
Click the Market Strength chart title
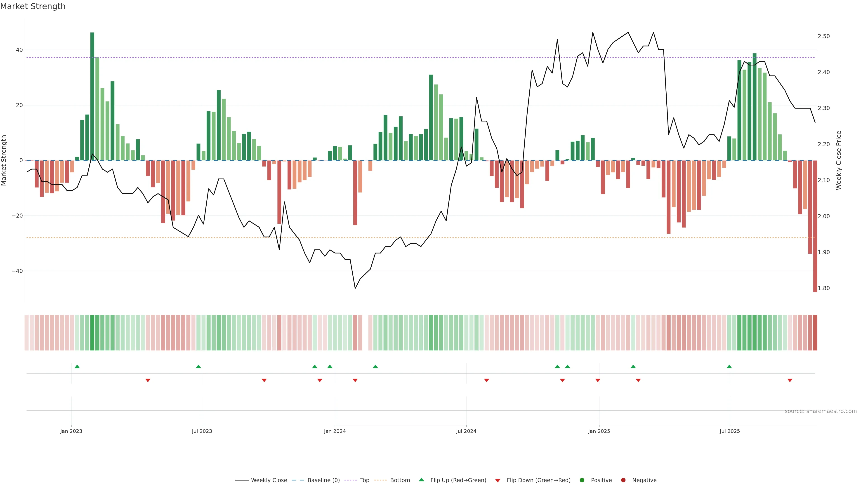(x=33, y=6)
